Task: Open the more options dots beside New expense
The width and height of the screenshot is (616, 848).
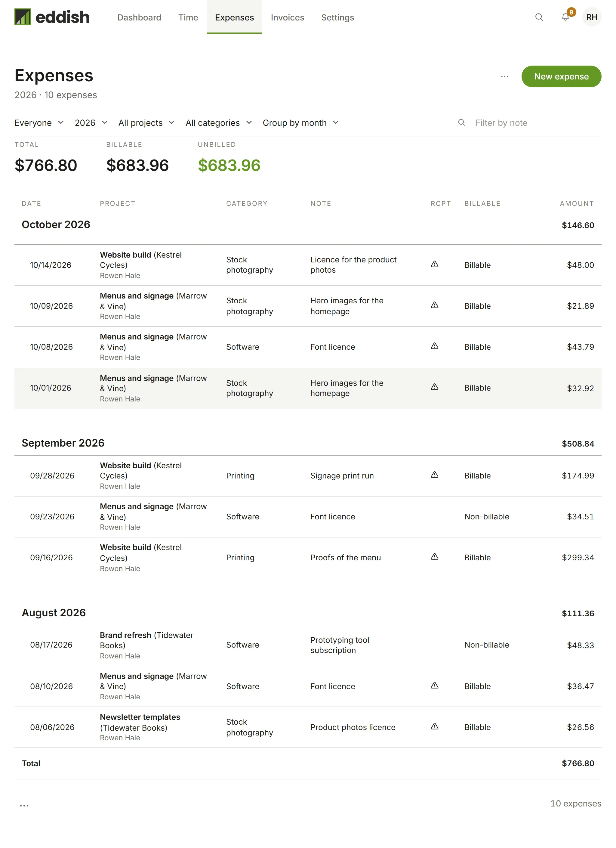Action: 505,77
